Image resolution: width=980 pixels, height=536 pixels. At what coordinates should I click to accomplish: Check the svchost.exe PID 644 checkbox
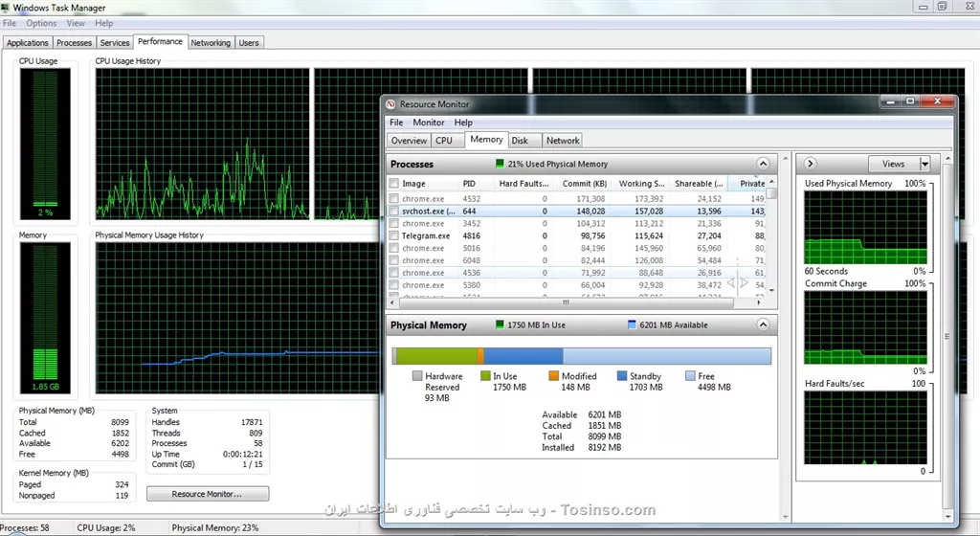(393, 212)
